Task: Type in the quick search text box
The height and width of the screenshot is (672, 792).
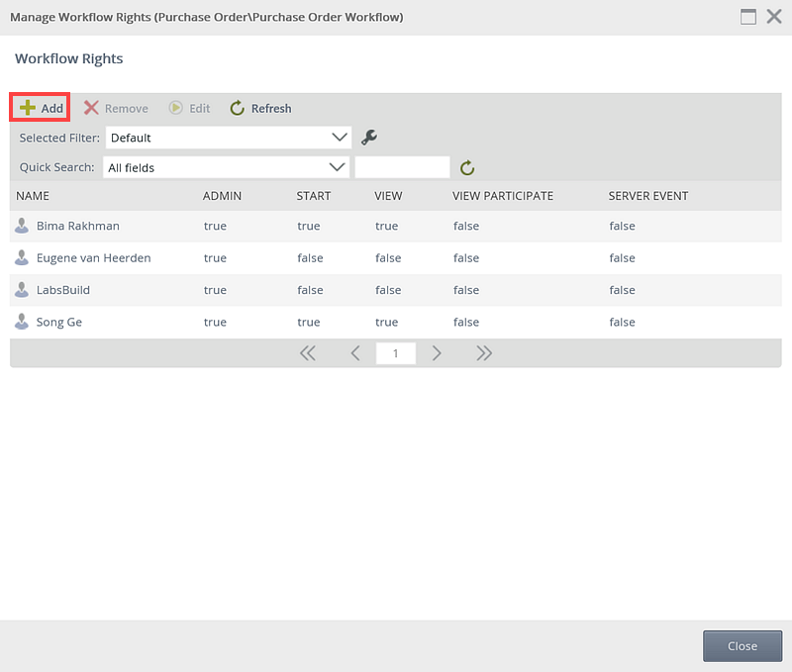Action: (x=402, y=167)
